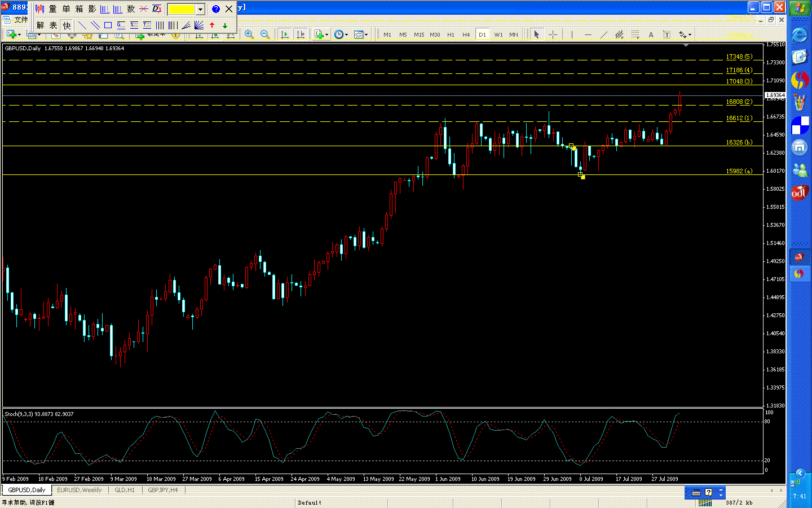The height and width of the screenshot is (508, 812).
Task: Click the 解 button in floating toolbar
Action: [x=40, y=25]
